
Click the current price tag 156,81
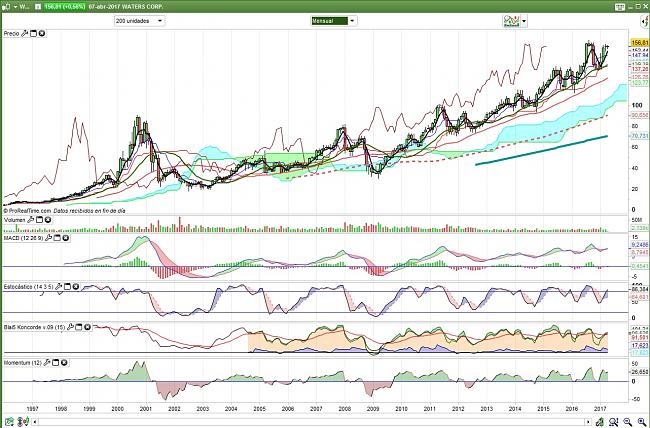pyautogui.click(x=639, y=42)
